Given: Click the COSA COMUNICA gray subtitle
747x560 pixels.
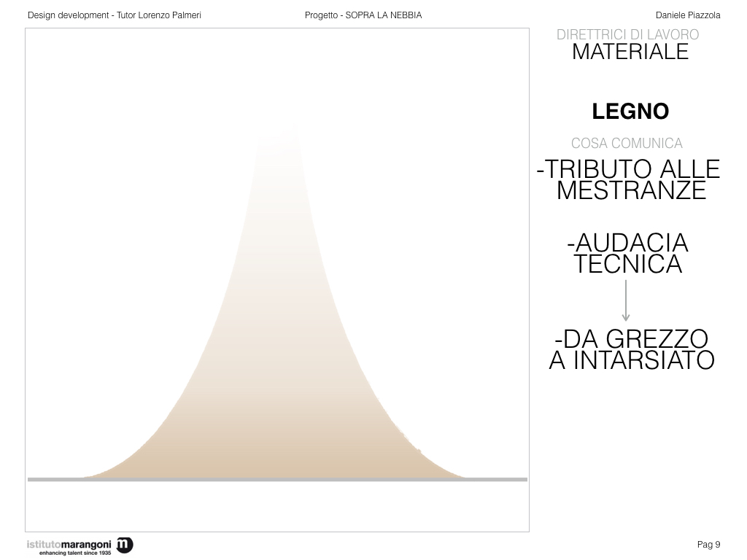Looking at the screenshot, I should pyautogui.click(x=627, y=144).
